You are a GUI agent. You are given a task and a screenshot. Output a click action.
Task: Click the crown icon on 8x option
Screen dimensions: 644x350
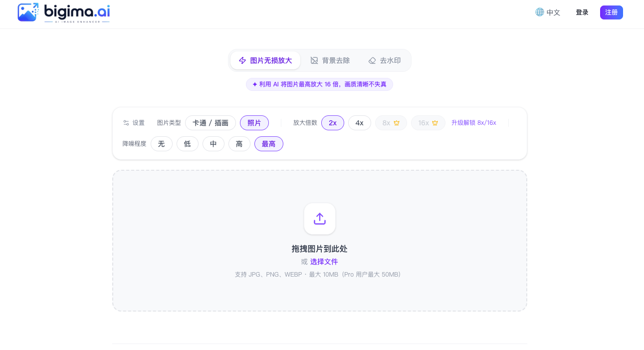click(397, 123)
